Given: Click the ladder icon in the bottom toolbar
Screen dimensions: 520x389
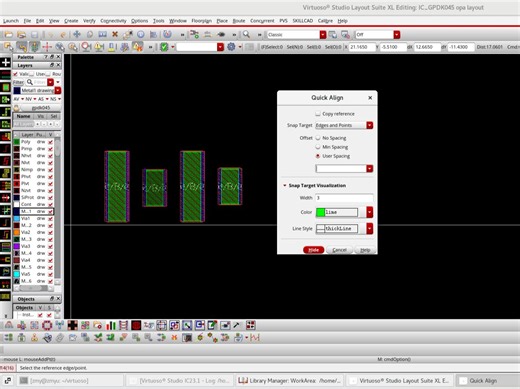Looking at the screenshot, I should pos(123,325).
